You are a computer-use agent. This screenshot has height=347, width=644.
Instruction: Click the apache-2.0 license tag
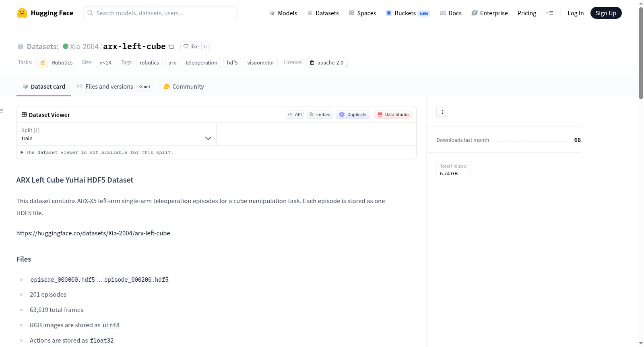click(326, 62)
